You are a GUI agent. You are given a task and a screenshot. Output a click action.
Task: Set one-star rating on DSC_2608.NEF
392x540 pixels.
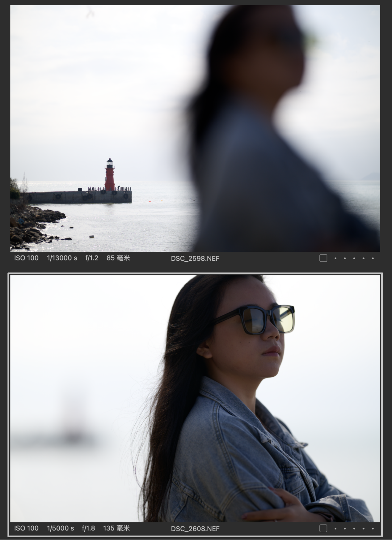pos(335,529)
